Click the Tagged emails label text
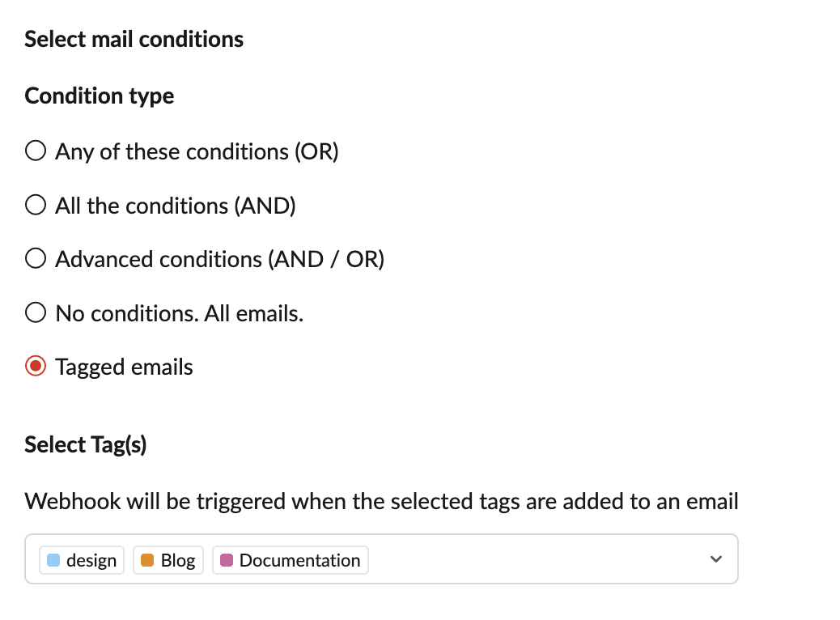Screen dimensions: 840x620 [125, 367]
